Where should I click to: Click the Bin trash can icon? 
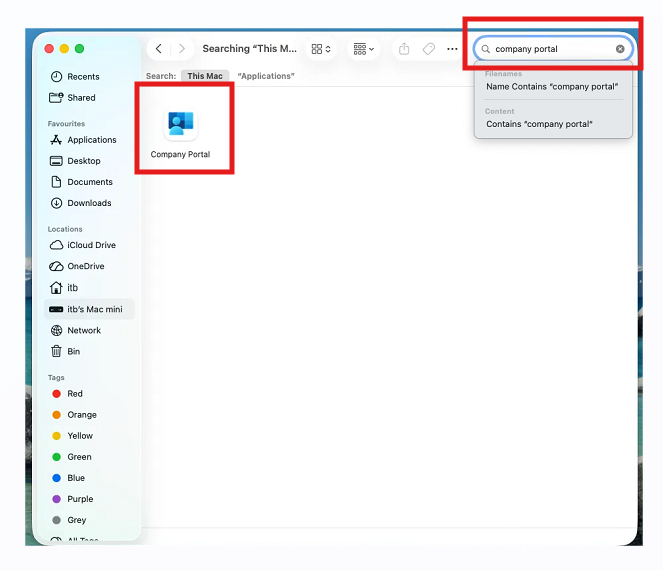pos(56,351)
